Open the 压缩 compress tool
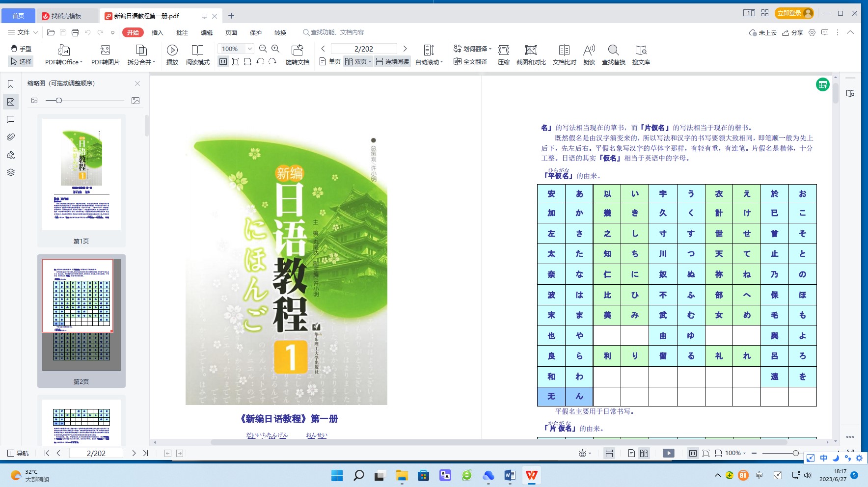 503,54
